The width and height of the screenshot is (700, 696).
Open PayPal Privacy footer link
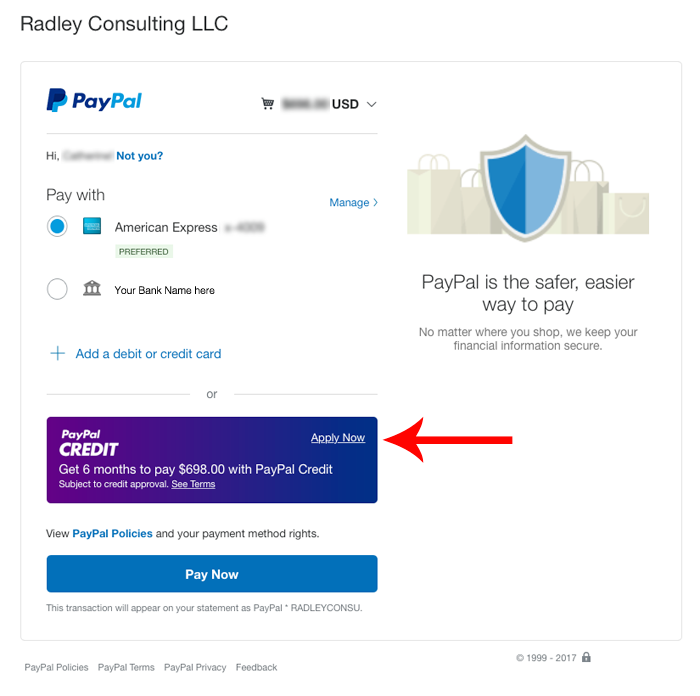(x=195, y=667)
